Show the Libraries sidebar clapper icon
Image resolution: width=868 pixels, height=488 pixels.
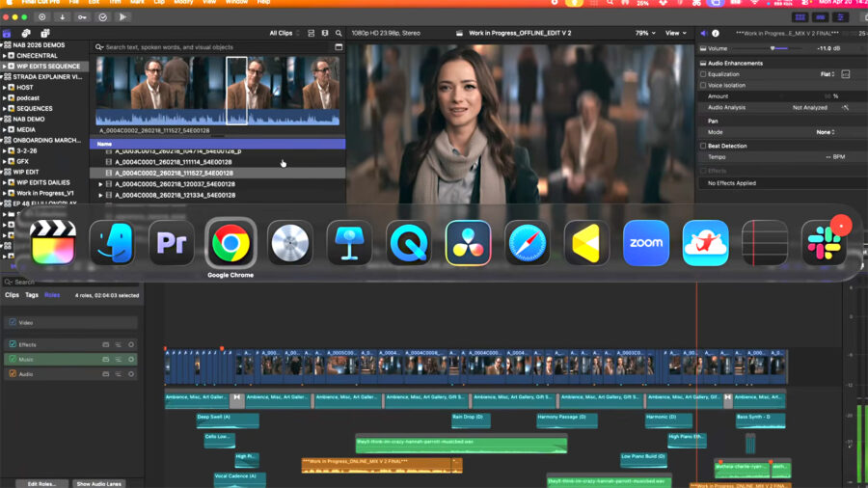pos(7,33)
